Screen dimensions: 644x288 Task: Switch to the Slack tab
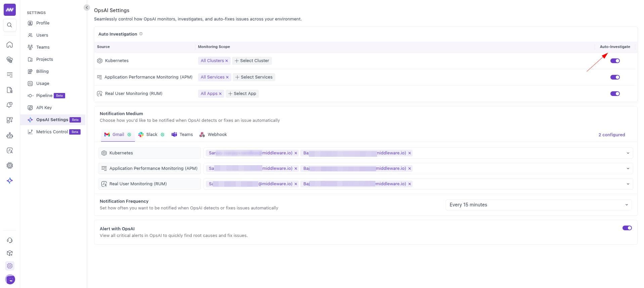point(151,135)
